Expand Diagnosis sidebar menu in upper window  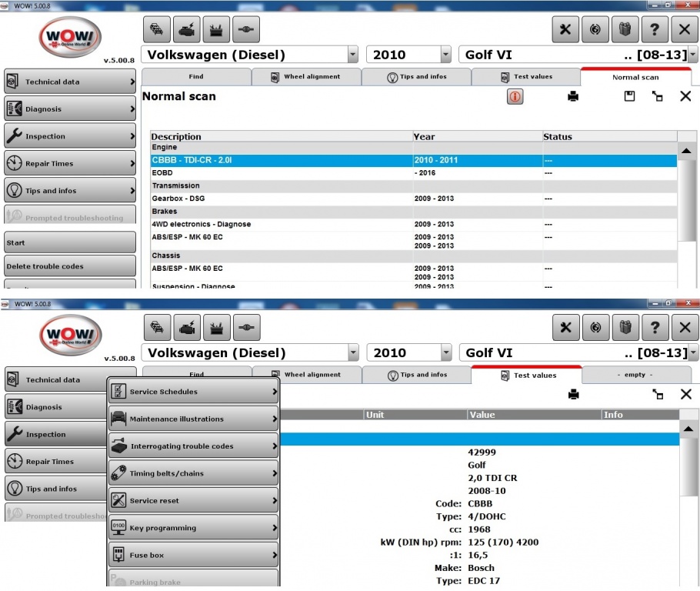click(x=70, y=109)
